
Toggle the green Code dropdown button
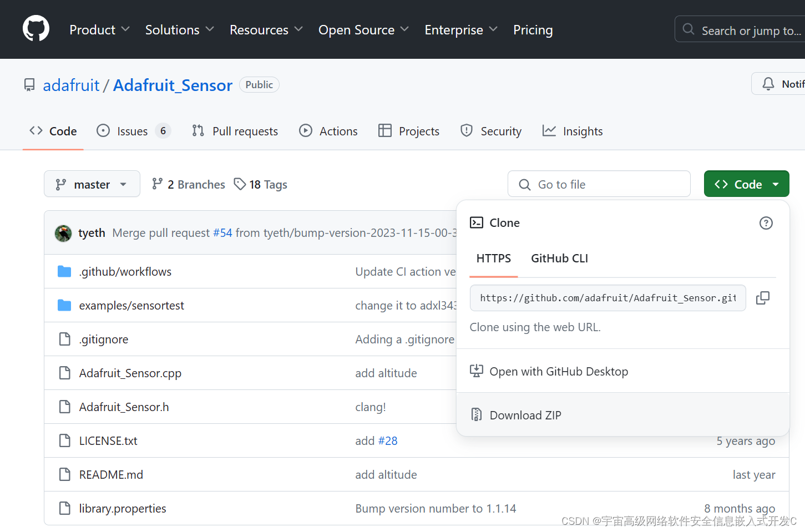point(747,184)
